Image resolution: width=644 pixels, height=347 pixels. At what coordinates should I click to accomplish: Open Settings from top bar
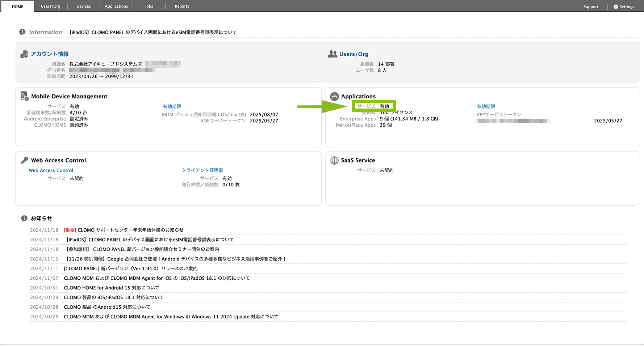point(624,7)
